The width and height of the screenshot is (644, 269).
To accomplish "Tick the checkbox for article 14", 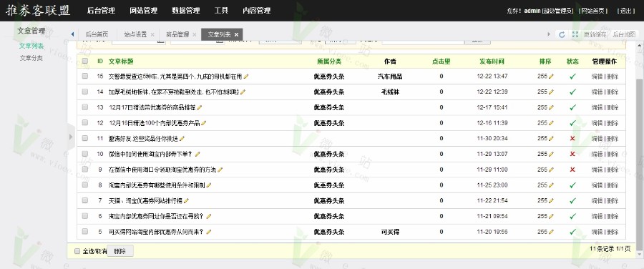I will [x=85, y=92].
